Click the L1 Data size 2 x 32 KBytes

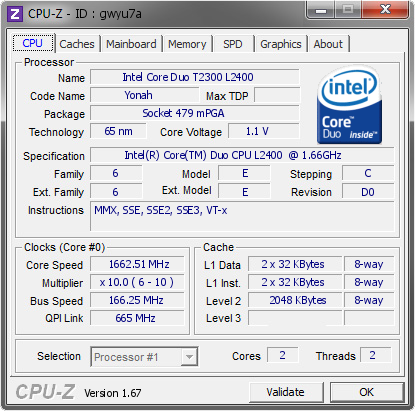coord(295,264)
